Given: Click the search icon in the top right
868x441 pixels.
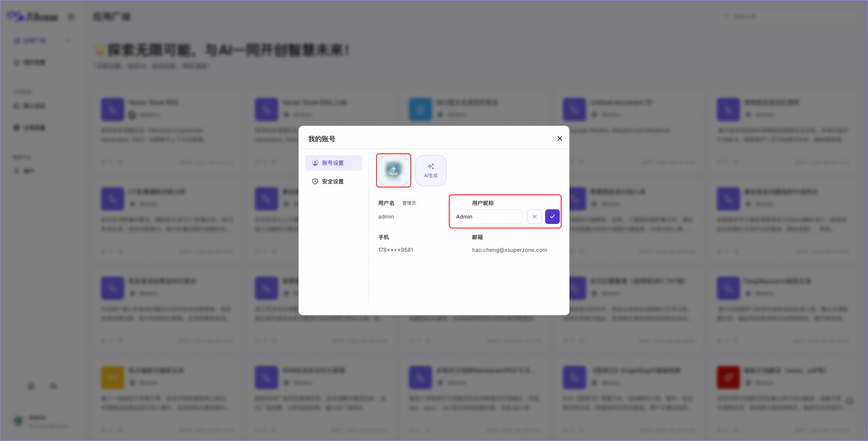Looking at the screenshot, I should pyautogui.click(x=726, y=16).
